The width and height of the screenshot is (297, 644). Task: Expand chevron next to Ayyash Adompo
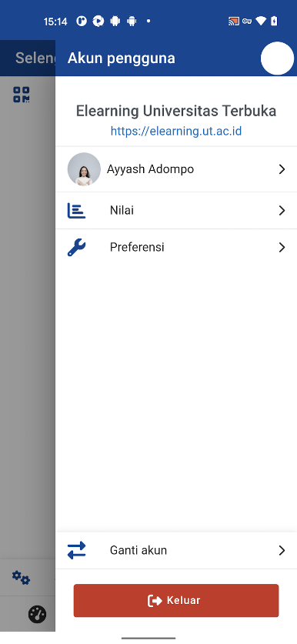[x=282, y=169]
